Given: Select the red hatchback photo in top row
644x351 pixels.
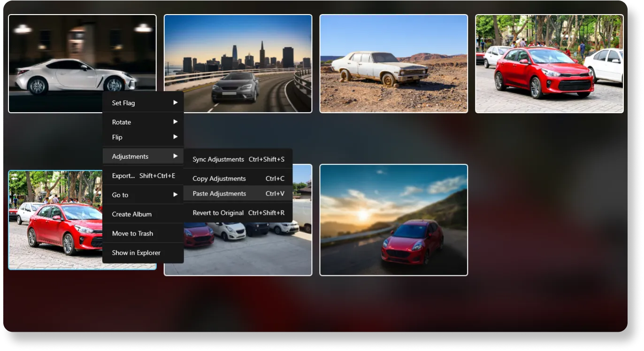Looking at the screenshot, I should [x=549, y=63].
